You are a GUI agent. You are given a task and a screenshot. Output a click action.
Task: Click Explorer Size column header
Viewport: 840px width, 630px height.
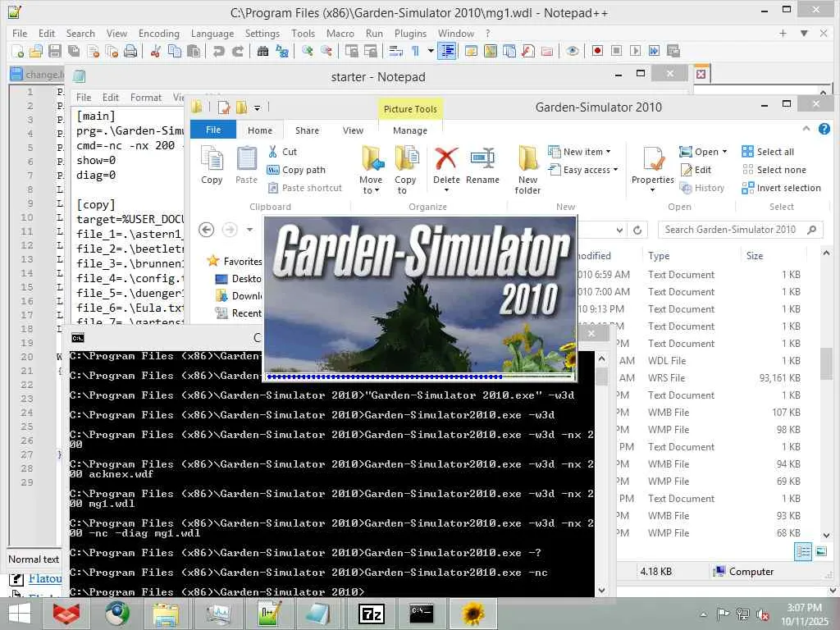(x=755, y=256)
